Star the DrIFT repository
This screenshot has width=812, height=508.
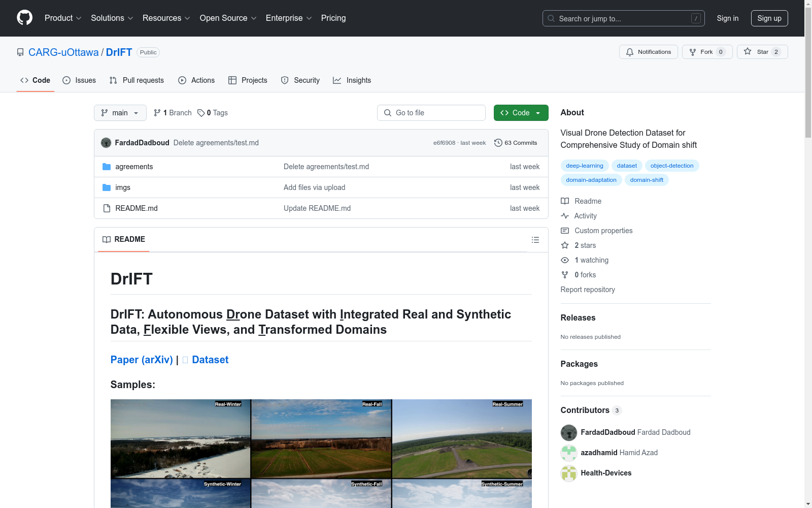(x=762, y=52)
